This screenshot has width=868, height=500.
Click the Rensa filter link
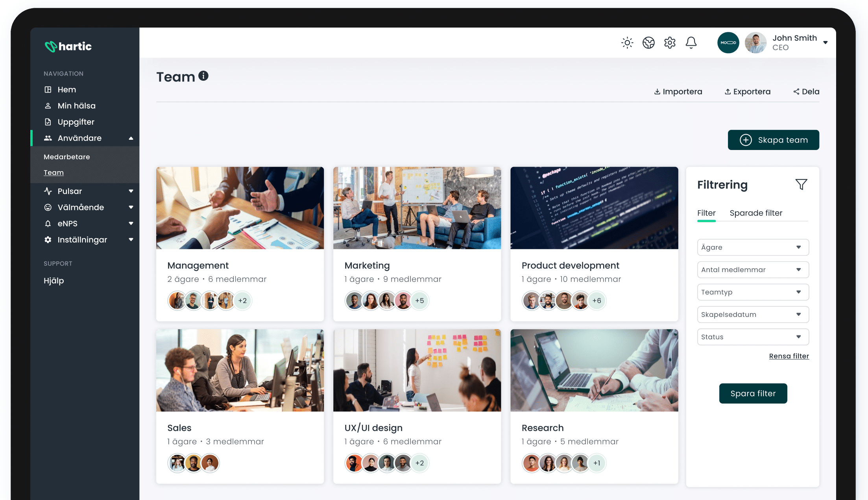789,356
